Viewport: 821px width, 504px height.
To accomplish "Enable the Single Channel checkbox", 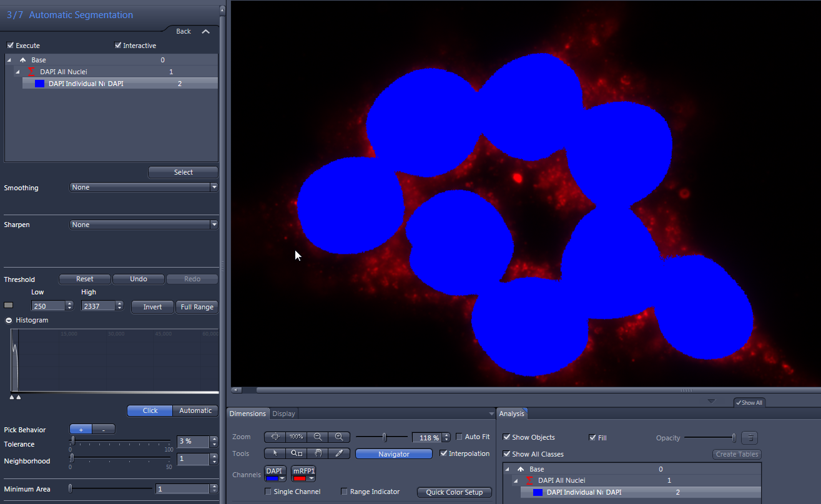I will pos(268,492).
